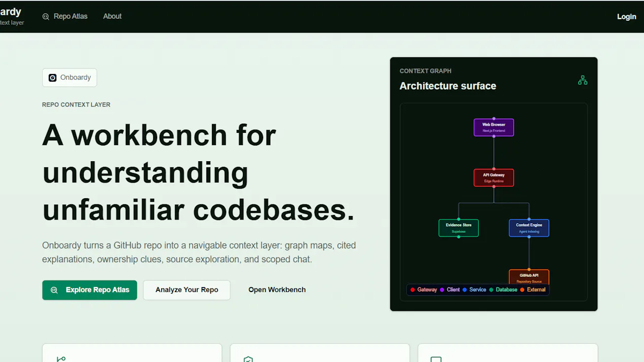Click the magnifier icon inside Explore Repo Atlas
The width and height of the screenshot is (644, 362).
pos(54,290)
